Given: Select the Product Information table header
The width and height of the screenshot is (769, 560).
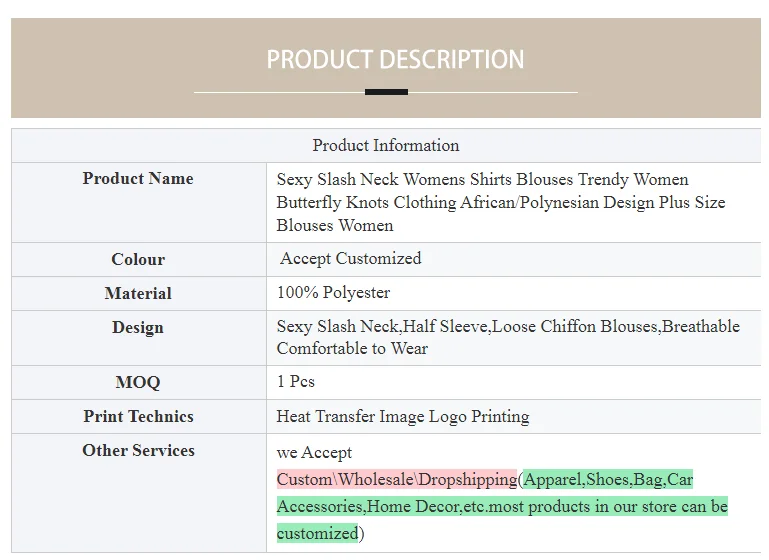Looking at the screenshot, I should pos(386,145).
